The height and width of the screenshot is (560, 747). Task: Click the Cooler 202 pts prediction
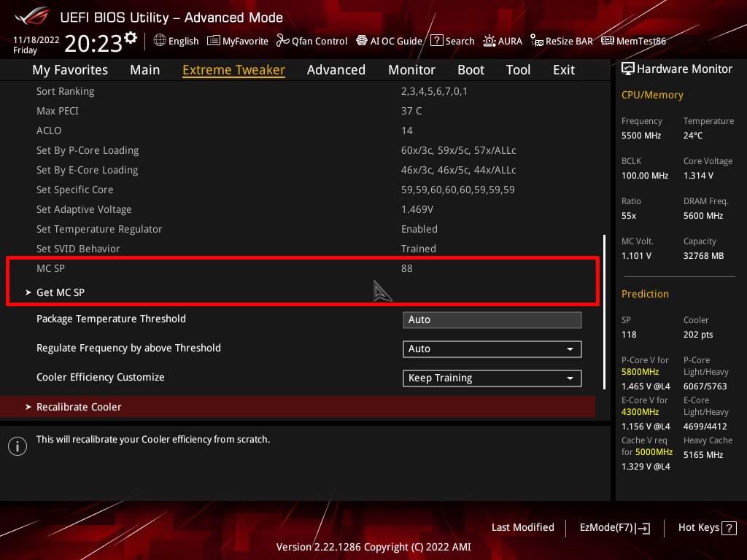(x=698, y=335)
